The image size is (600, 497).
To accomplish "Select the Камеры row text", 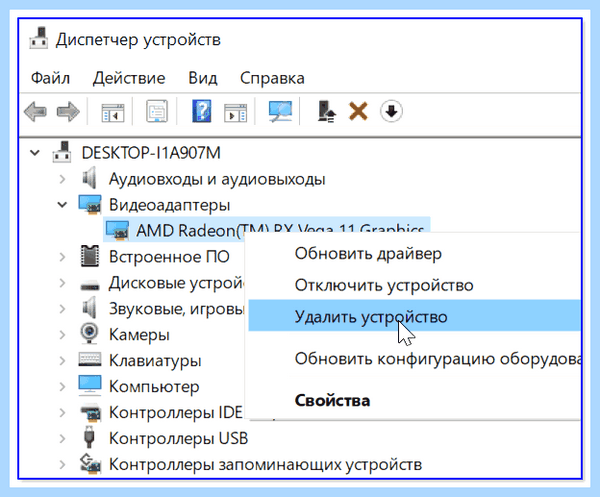I will pos(139,335).
